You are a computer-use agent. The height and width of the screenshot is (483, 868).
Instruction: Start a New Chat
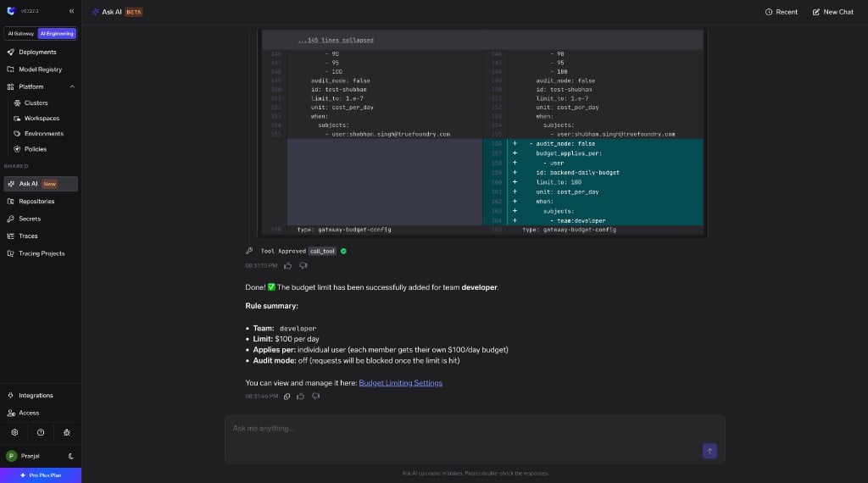(x=832, y=12)
